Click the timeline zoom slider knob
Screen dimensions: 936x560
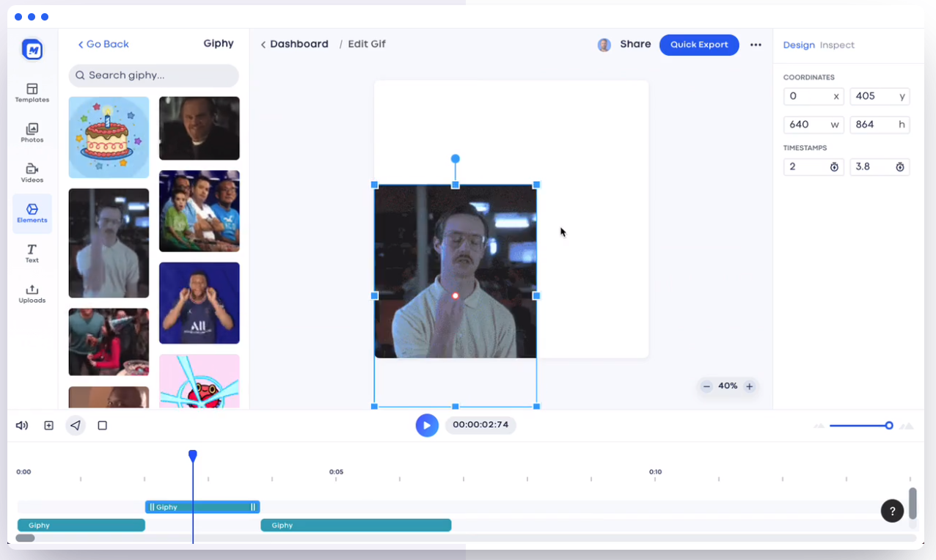pos(889,426)
